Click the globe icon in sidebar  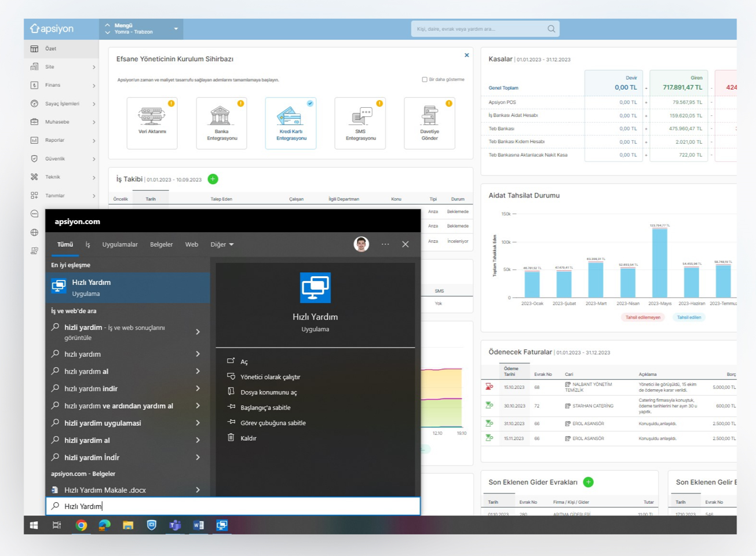tap(34, 232)
